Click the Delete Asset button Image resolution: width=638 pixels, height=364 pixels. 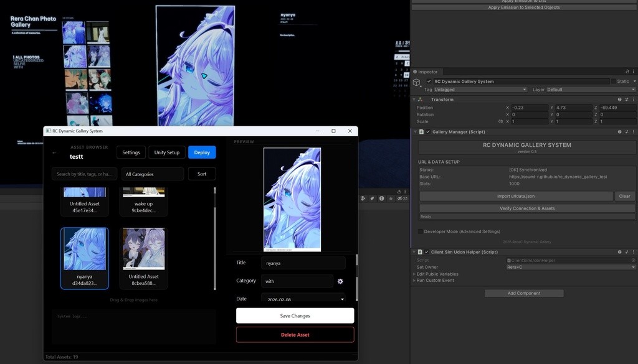tap(295, 335)
